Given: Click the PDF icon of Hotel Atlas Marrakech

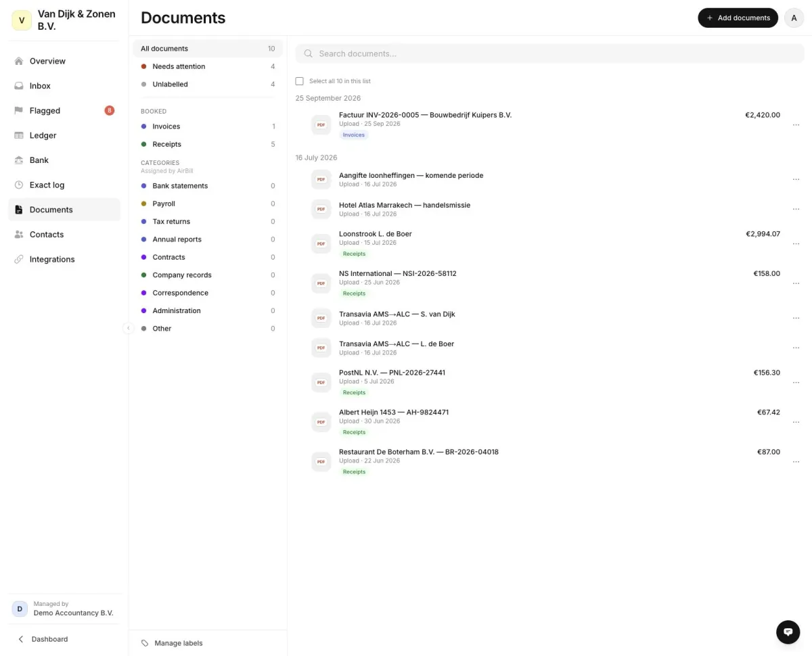Looking at the screenshot, I should pos(321,209).
